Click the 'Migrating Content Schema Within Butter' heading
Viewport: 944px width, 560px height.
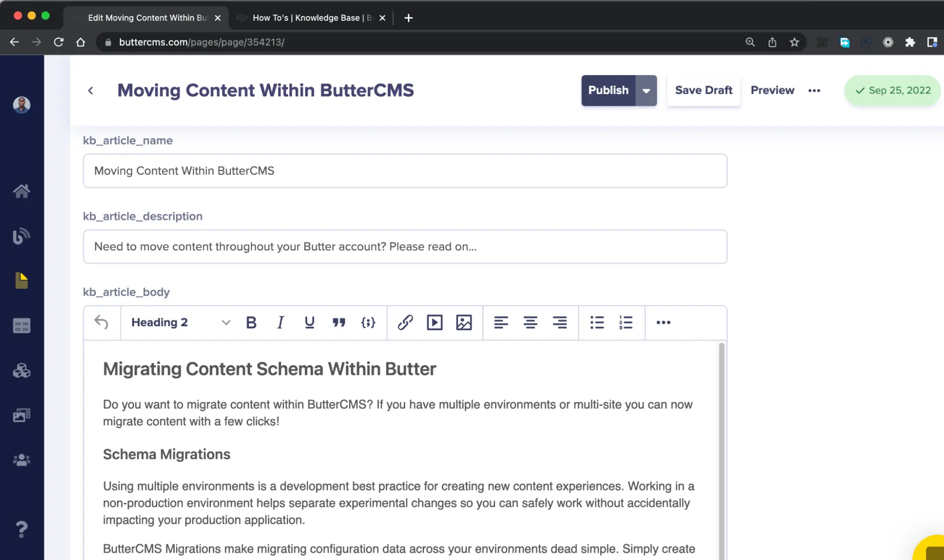[x=269, y=369]
